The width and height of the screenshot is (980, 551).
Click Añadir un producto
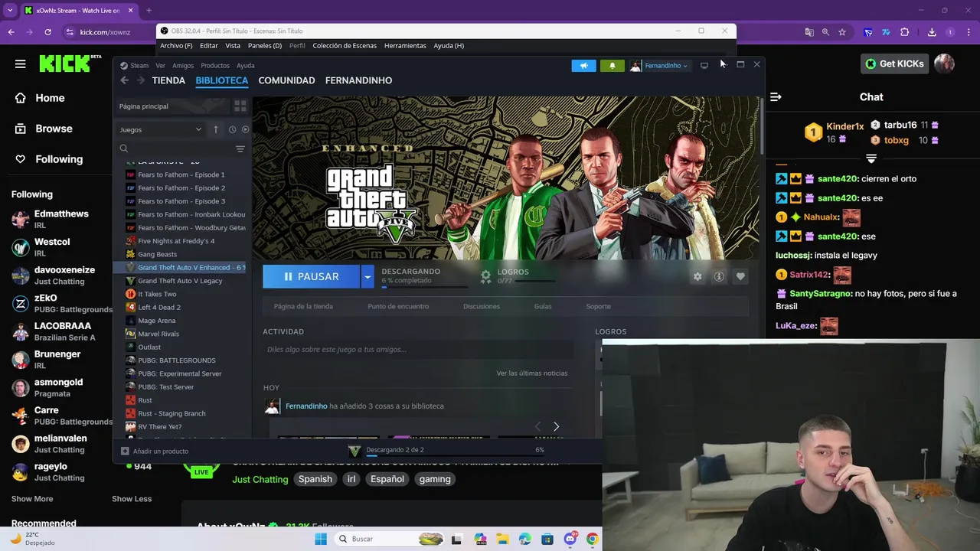(x=155, y=452)
